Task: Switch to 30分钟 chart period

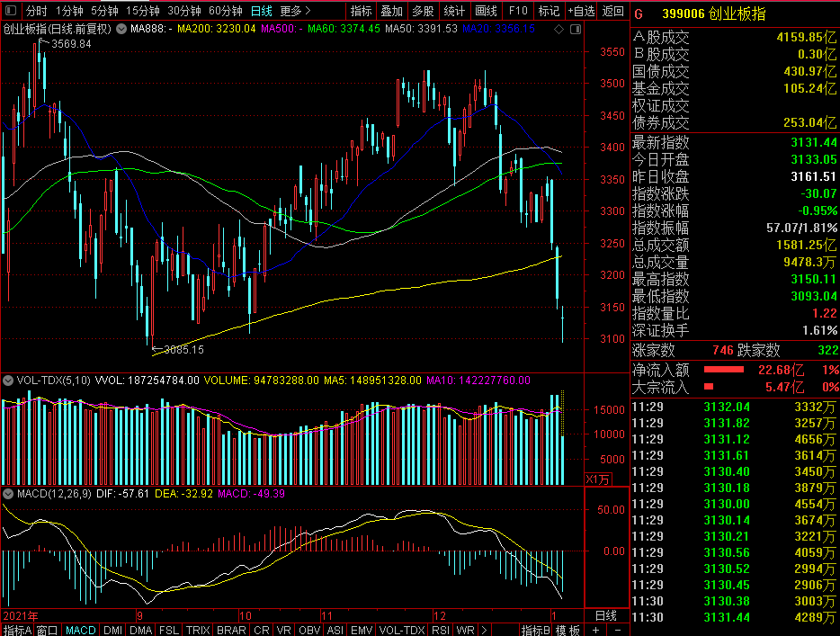Action: [x=184, y=11]
